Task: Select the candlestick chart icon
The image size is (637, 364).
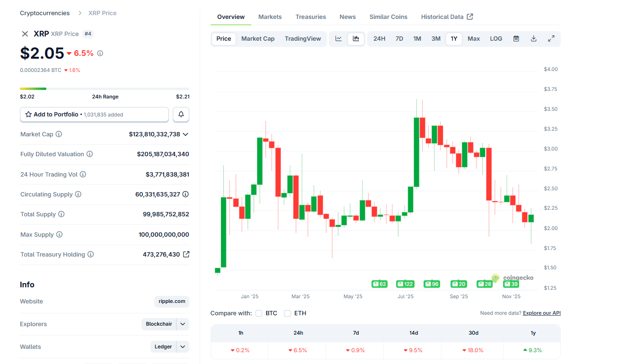Action: coord(355,38)
